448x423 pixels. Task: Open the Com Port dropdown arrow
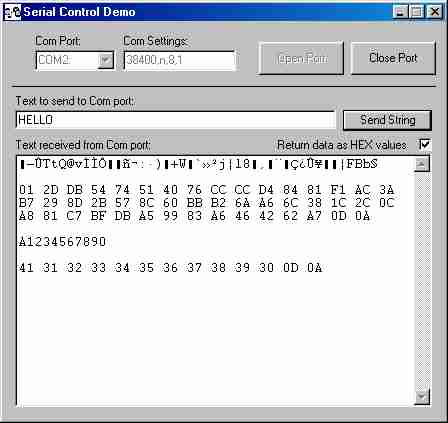[x=106, y=60]
